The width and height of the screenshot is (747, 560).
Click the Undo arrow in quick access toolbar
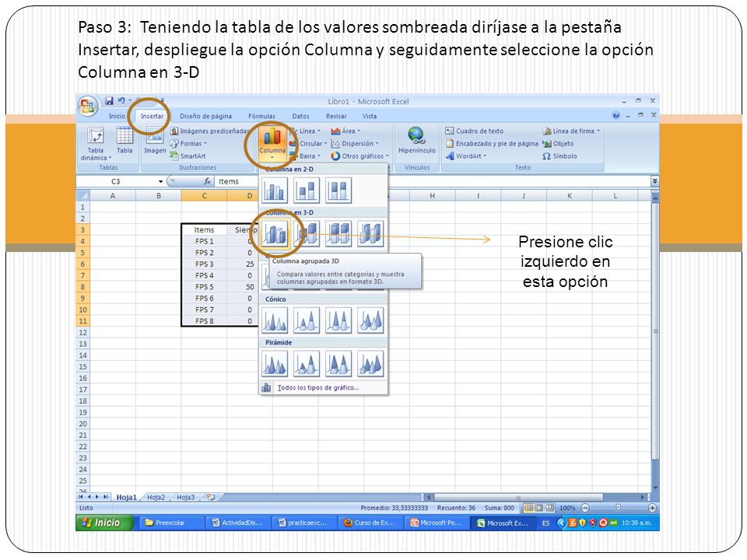tap(121, 101)
